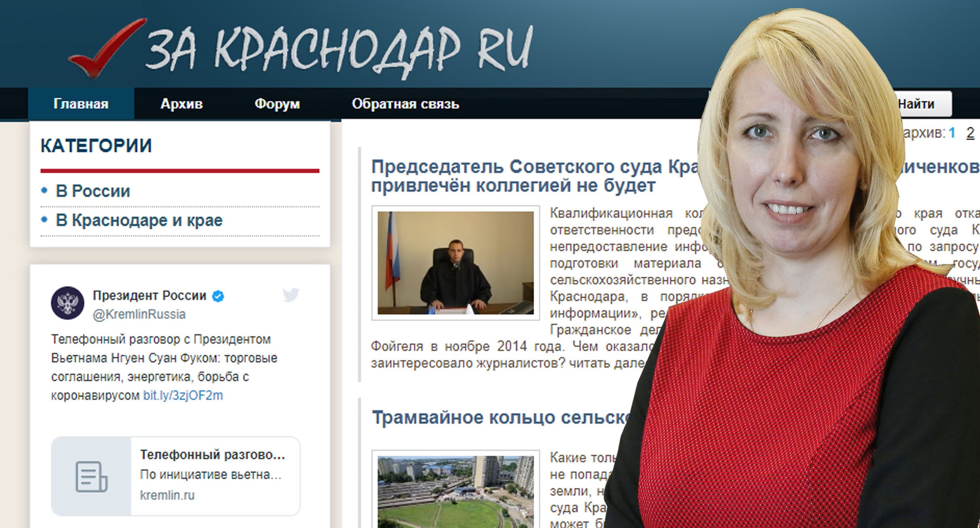Open archive page 1
Viewport: 980px width, 528px height.
(952, 133)
